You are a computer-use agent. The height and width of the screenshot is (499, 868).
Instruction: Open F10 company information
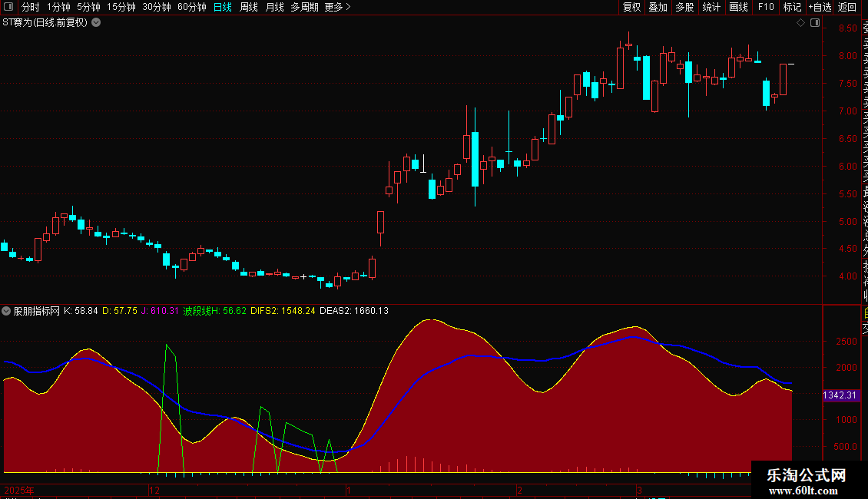coord(766,7)
